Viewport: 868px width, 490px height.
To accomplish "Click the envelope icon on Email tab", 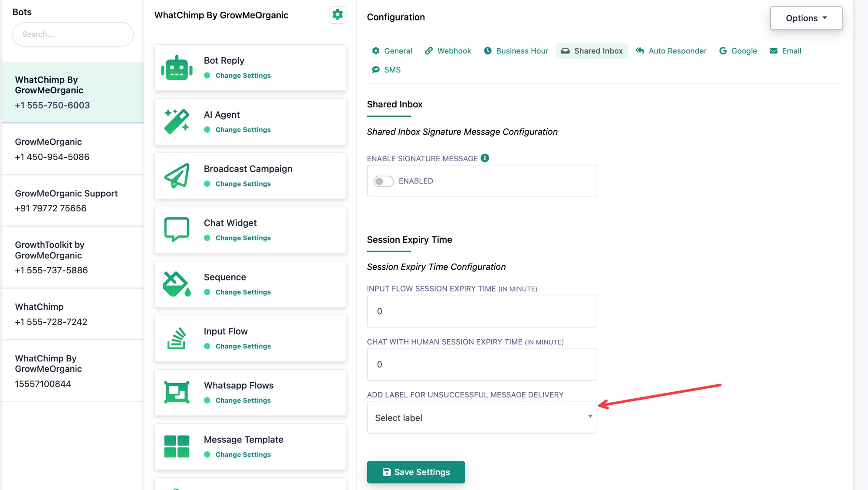I will 773,51.
